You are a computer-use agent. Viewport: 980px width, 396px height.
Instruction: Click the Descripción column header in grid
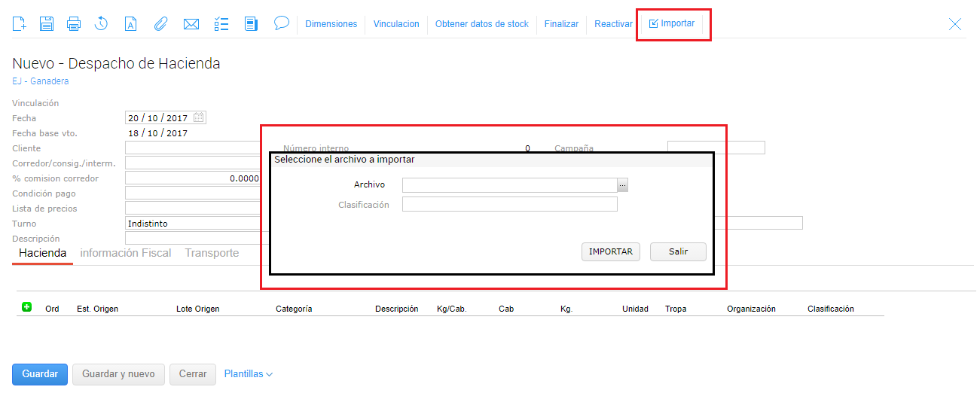396,309
